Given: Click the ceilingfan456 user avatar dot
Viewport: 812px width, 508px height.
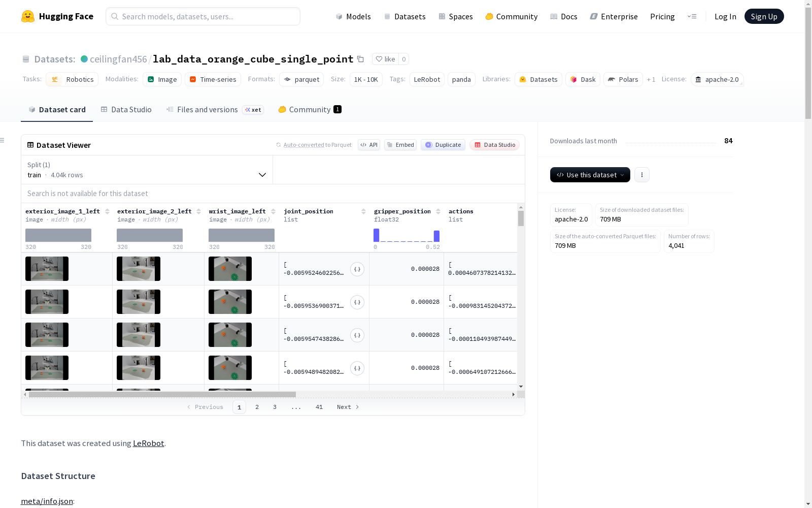Looking at the screenshot, I should (84, 59).
